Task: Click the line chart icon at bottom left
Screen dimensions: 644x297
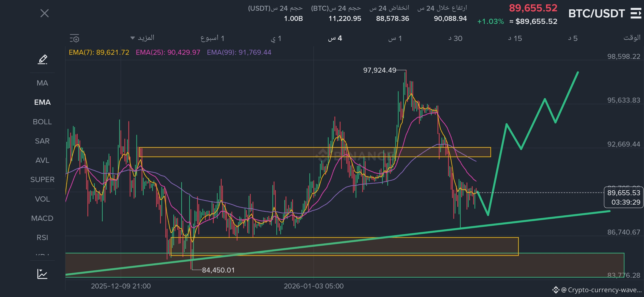Action: point(42,274)
